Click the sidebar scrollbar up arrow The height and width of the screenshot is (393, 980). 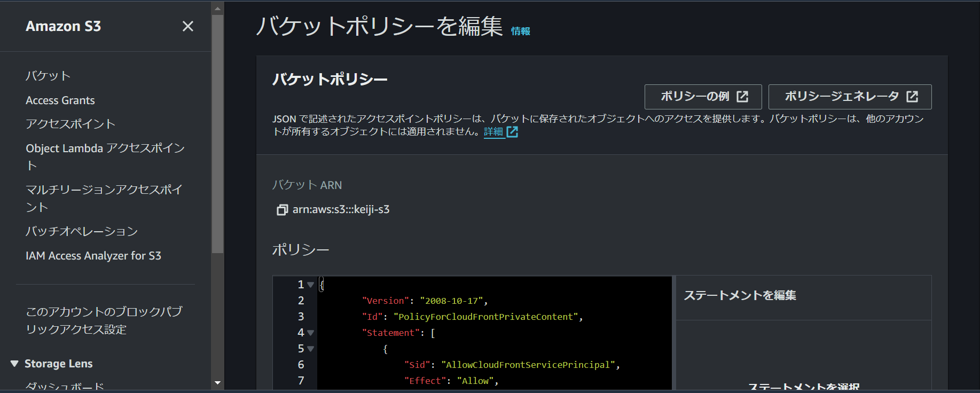pyautogui.click(x=217, y=8)
